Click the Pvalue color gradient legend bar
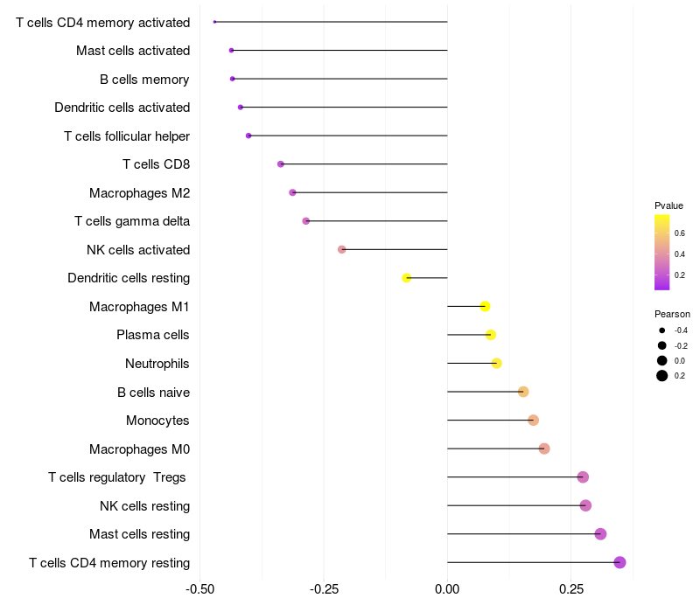The image size is (700, 612). click(661, 253)
